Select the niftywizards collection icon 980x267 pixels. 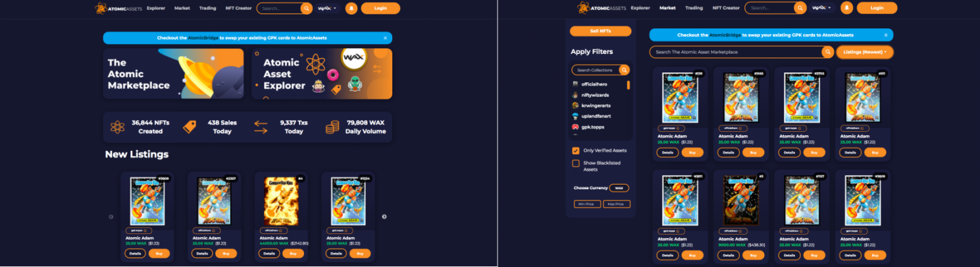pyautogui.click(x=575, y=95)
